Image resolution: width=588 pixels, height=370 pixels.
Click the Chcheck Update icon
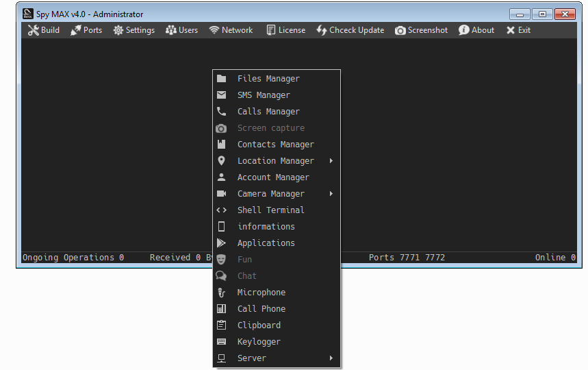pyautogui.click(x=322, y=30)
